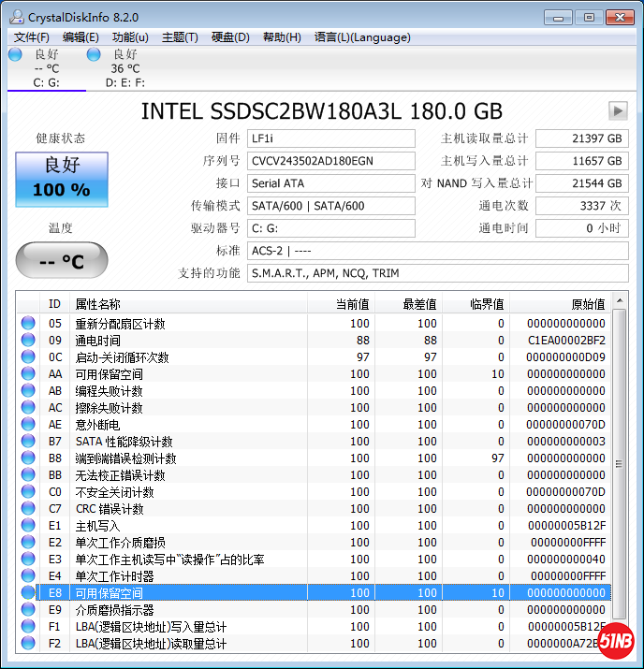
Task: Select the C: G: disk status icon
Action: click(15, 55)
